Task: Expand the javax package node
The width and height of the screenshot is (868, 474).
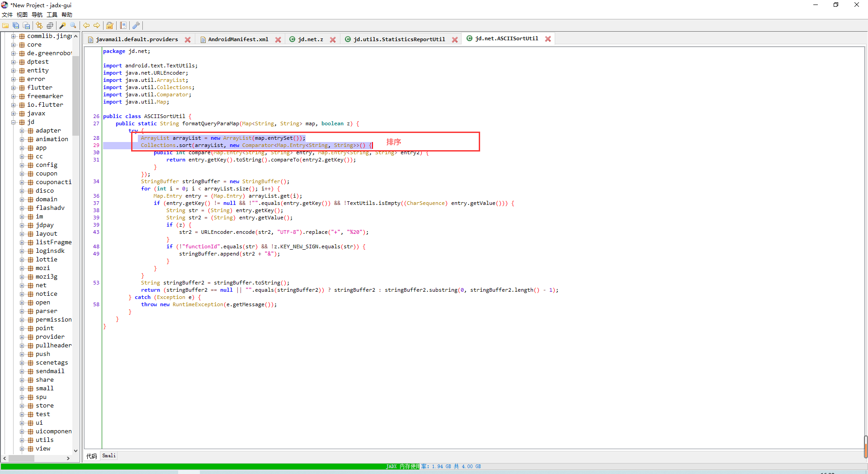Action: pos(14,114)
